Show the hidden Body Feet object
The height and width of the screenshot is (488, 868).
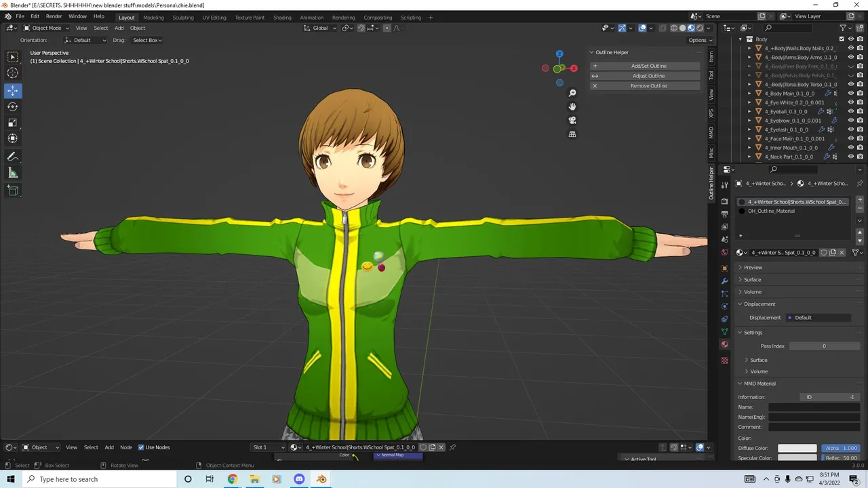point(851,66)
